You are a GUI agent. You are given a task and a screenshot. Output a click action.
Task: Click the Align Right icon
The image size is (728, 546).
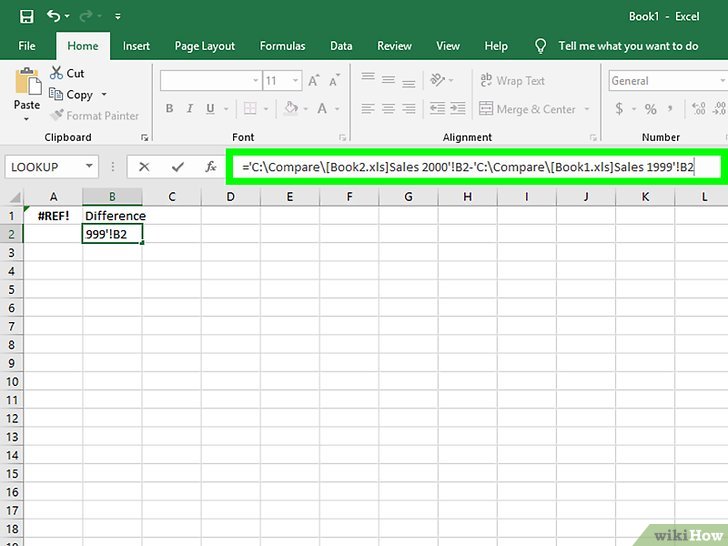pyautogui.click(x=409, y=109)
